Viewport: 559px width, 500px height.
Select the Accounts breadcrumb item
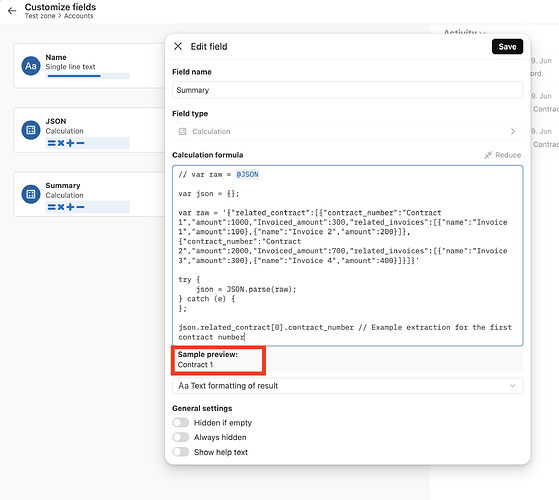point(78,16)
